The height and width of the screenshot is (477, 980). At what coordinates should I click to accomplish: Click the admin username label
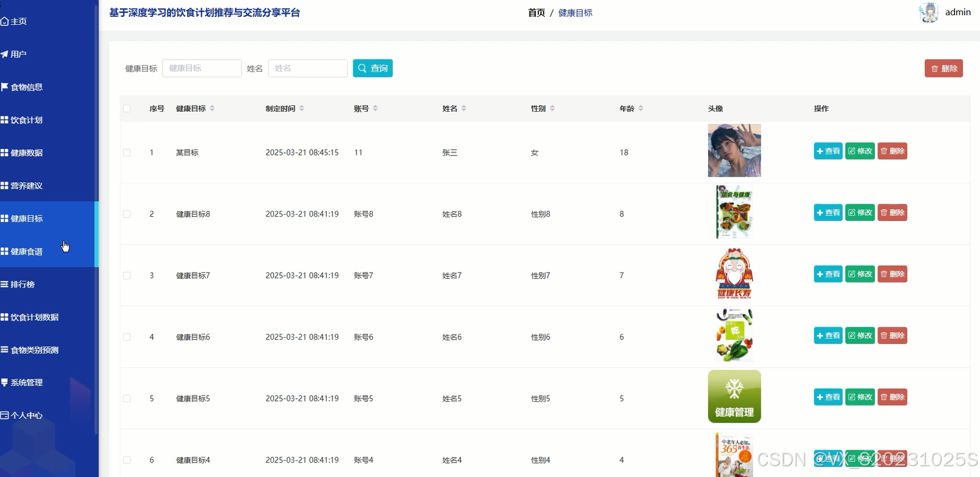pyautogui.click(x=958, y=12)
